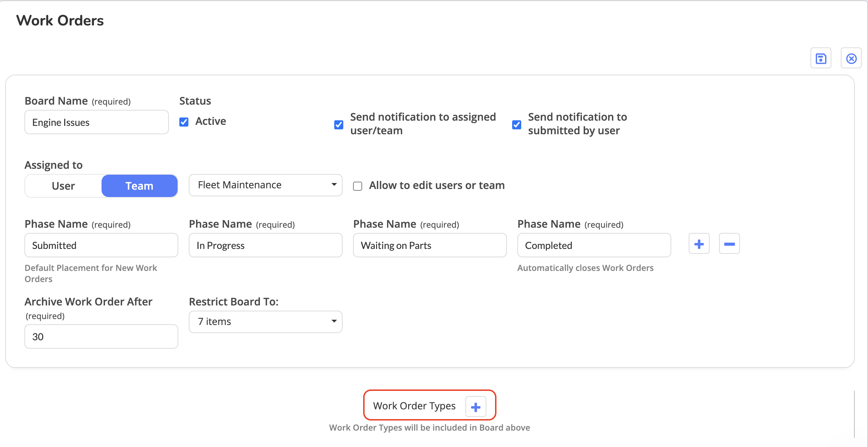Enable Allow to edit users or team

(358, 186)
